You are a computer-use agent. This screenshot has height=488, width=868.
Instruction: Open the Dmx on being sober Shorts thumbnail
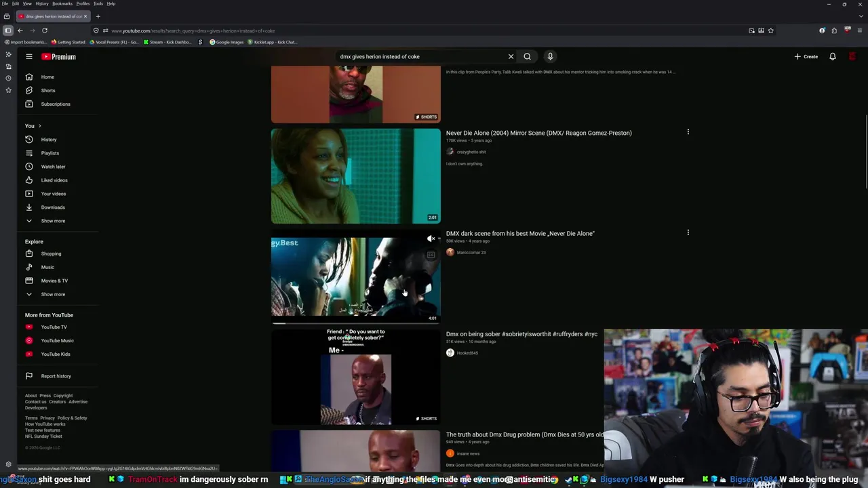(356, 378)
